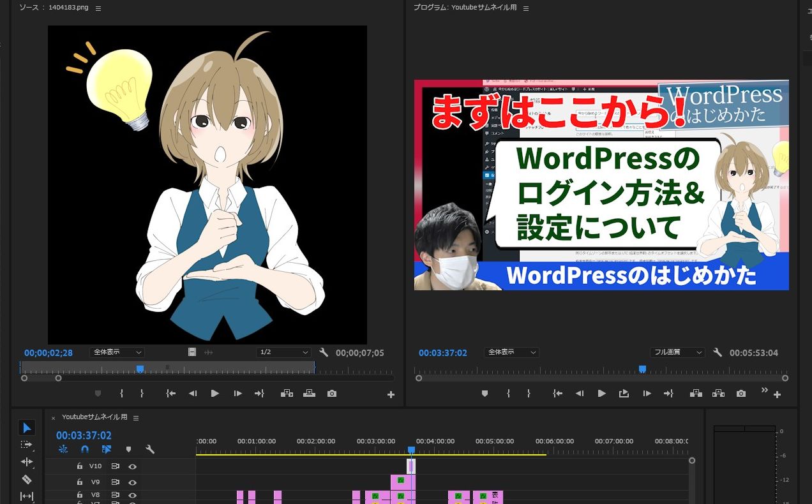Open the 全体表示 zoom level dropdown
Image resolution: width=812 pixels, height=504 pixels.
click(x=117, y=352)
